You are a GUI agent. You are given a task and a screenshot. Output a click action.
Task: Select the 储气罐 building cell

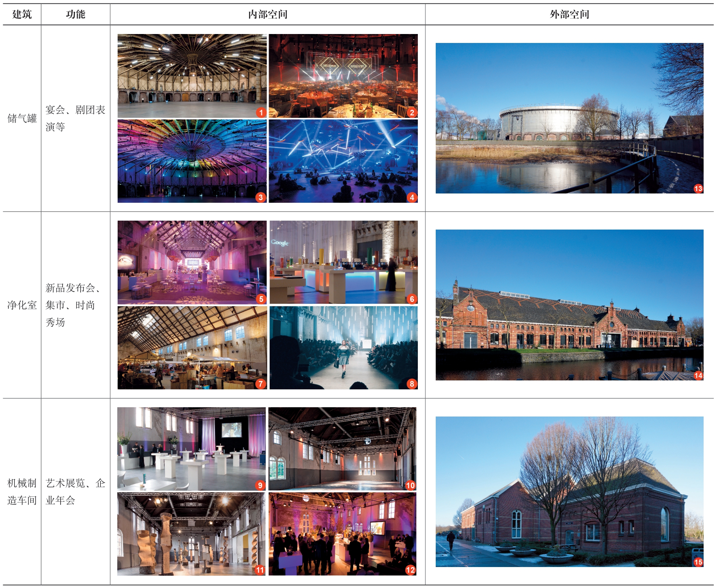(x=22, y=119)
